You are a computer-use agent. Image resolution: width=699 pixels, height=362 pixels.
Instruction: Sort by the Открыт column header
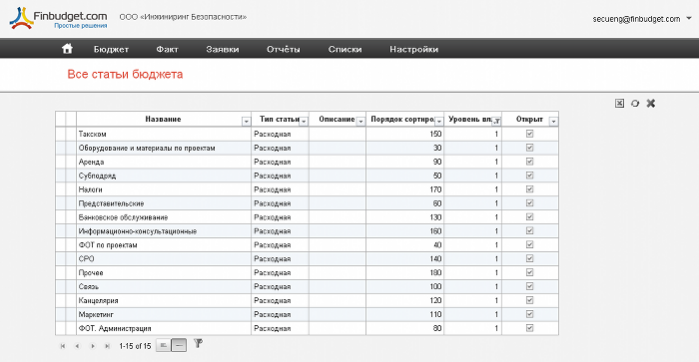point(530,119)
